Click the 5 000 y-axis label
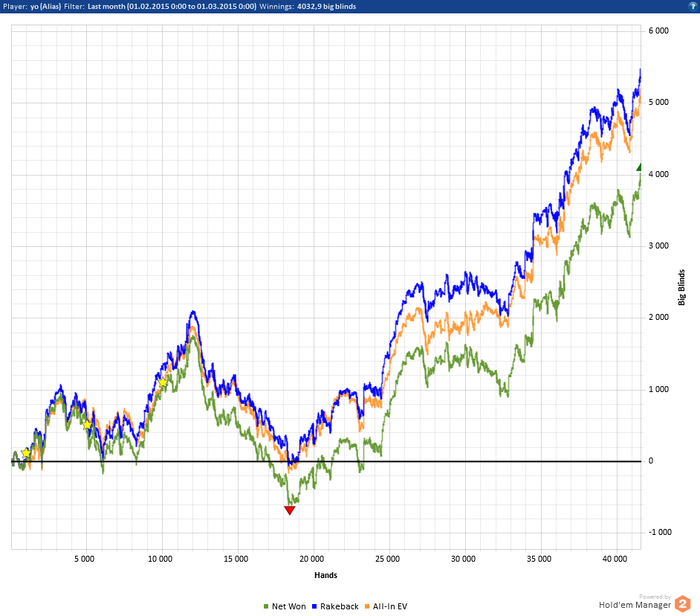Viewport: 700px width, 616px height. (658, 102)
